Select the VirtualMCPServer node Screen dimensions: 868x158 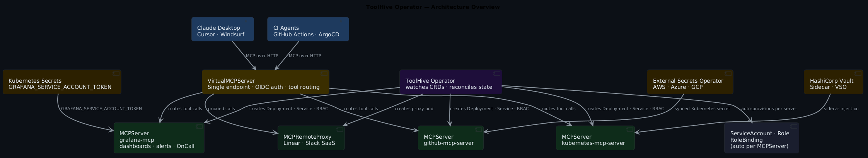coord(266,82)
